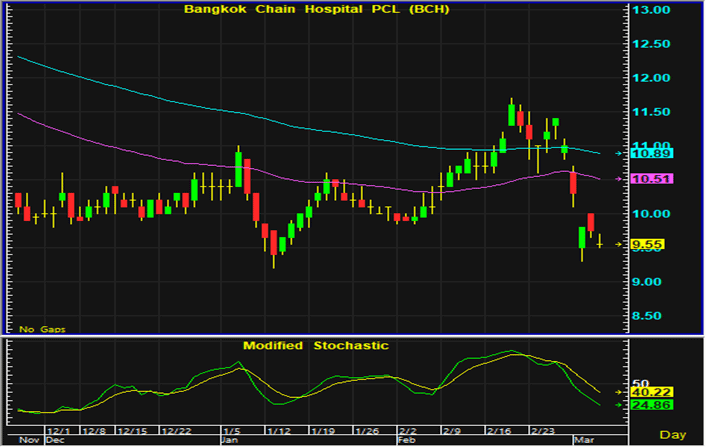Viewport: 706px width, 447px height.
Task: Click the 12/22 date marker
Action: tap(176, 431)
